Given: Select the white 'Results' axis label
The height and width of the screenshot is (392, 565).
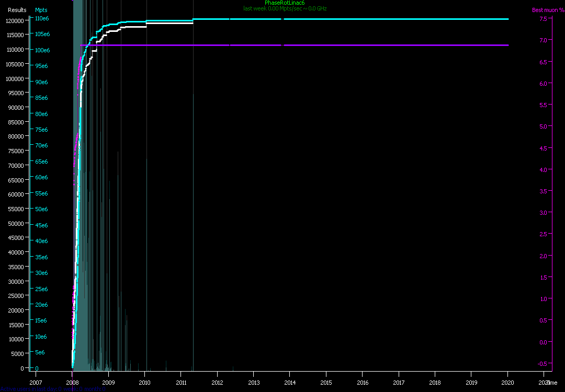Looking at the screenshot, I should (17, 10).
